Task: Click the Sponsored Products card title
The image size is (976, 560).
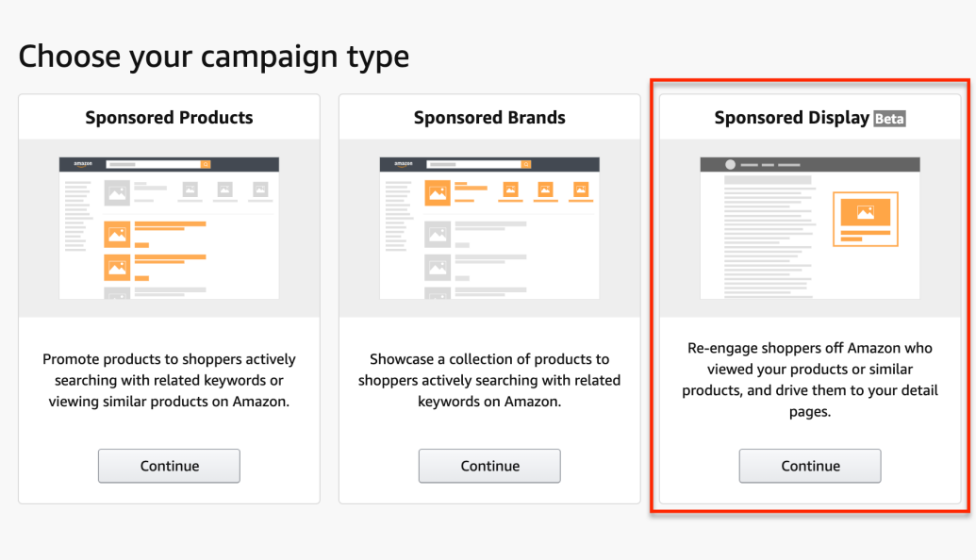Action: coord(169,118)
